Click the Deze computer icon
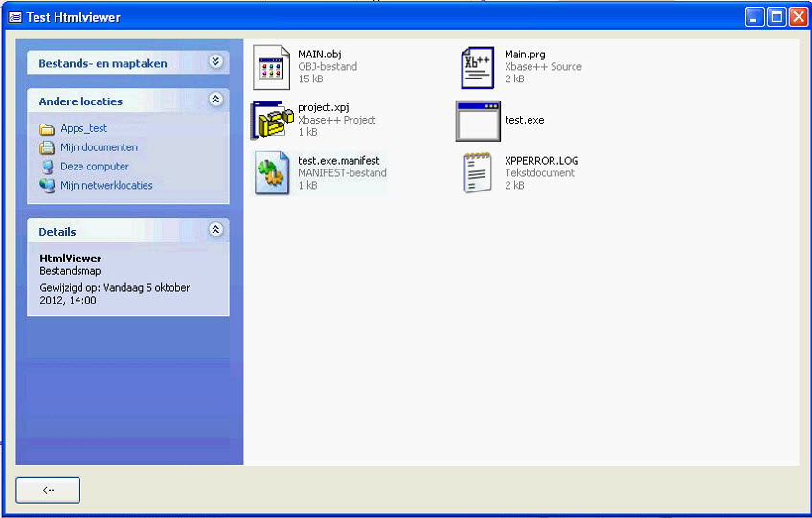The height and width of the screenshot is (518, 812). coord(47,167)
